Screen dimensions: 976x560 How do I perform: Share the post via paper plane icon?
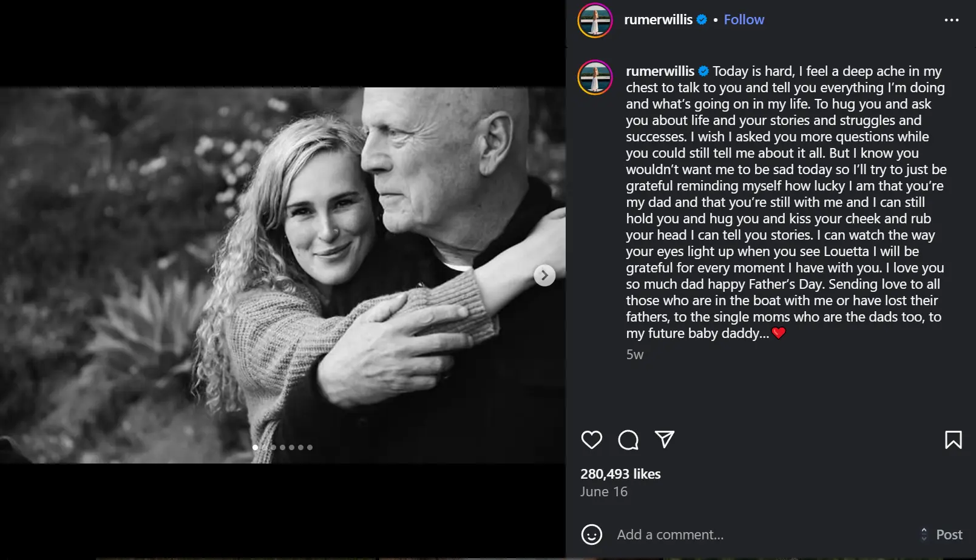(665, 439)
